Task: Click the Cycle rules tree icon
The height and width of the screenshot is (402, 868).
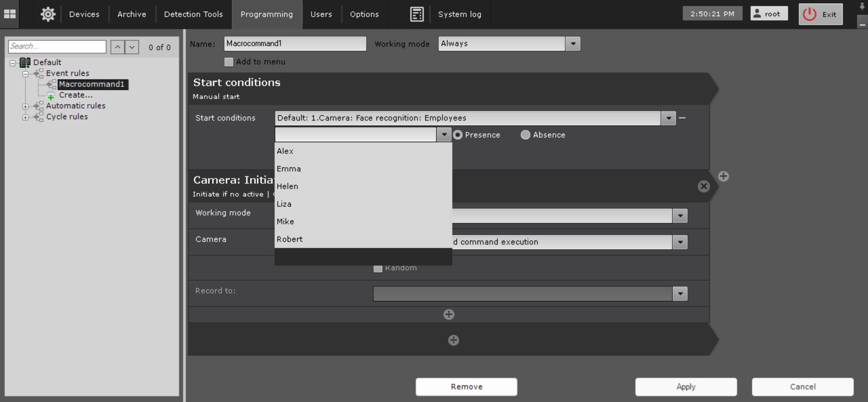Action: (39, 117)
